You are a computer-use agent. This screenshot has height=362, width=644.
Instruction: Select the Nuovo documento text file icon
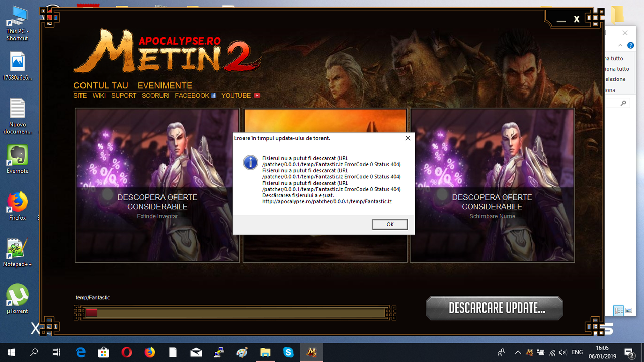(17, 117)
